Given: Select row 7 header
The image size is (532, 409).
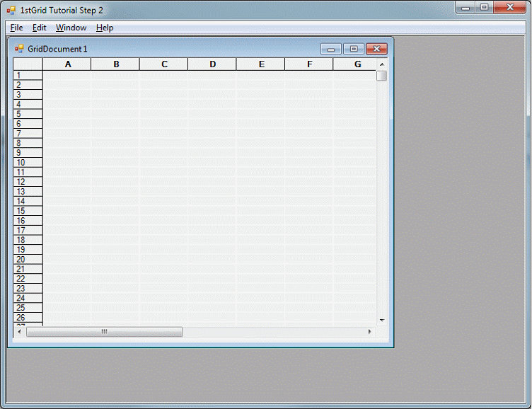Looking at the screenshot, I should click(x=28, y=134).
